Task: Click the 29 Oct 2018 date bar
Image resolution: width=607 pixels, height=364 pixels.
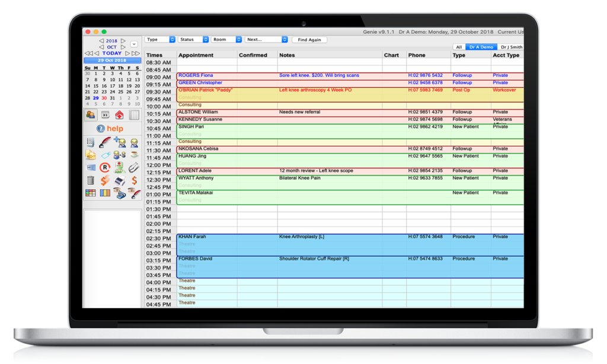Action: click(x=112, y=60)
